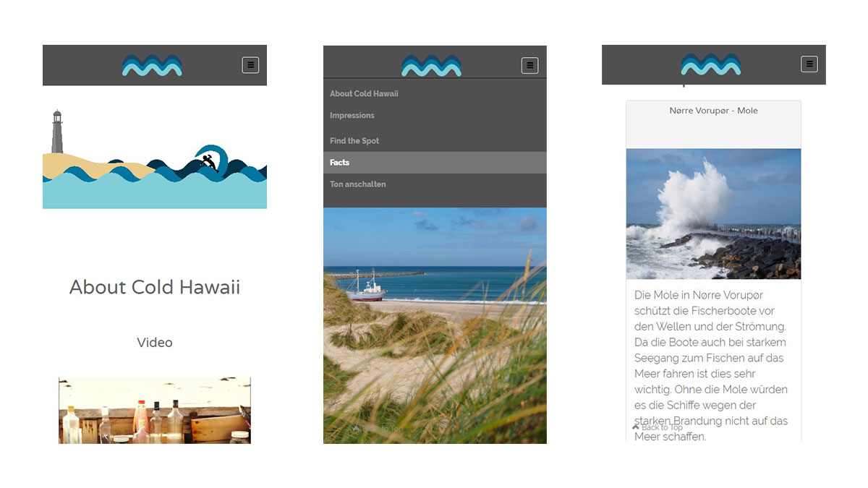This screenshot has height=488, width=868.
Task: Select highlighted Facts menu item
Action: point(435,163)
